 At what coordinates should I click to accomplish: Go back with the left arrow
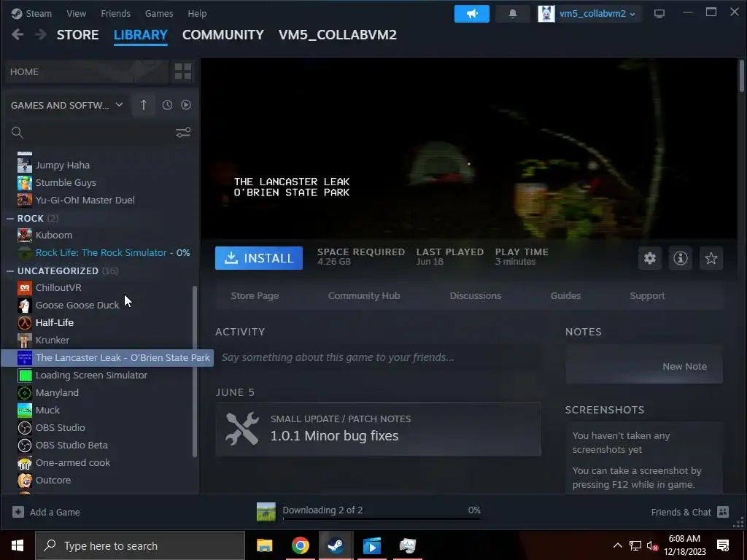[18, 35]
